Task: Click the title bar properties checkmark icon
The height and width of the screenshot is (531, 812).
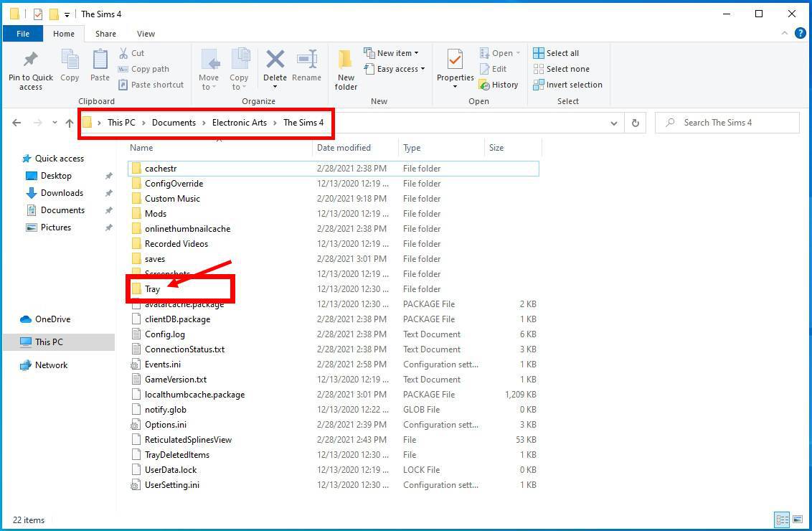Action: 38,14
